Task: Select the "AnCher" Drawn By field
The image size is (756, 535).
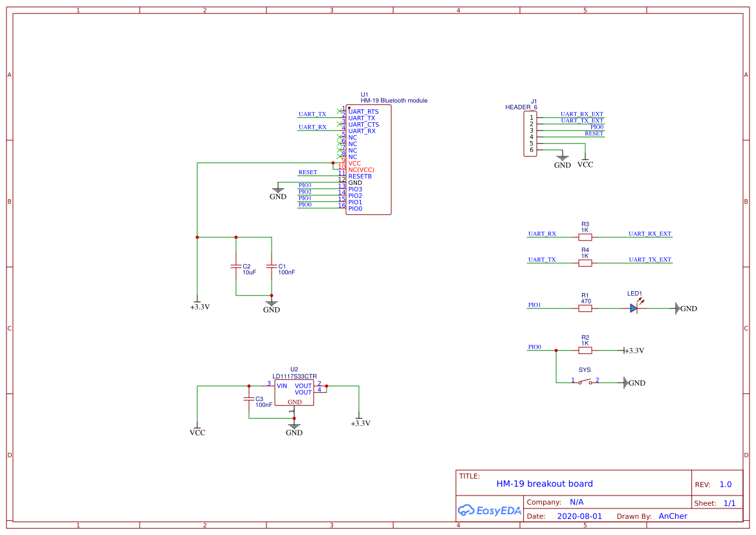Action: click(x=673, y=516)
